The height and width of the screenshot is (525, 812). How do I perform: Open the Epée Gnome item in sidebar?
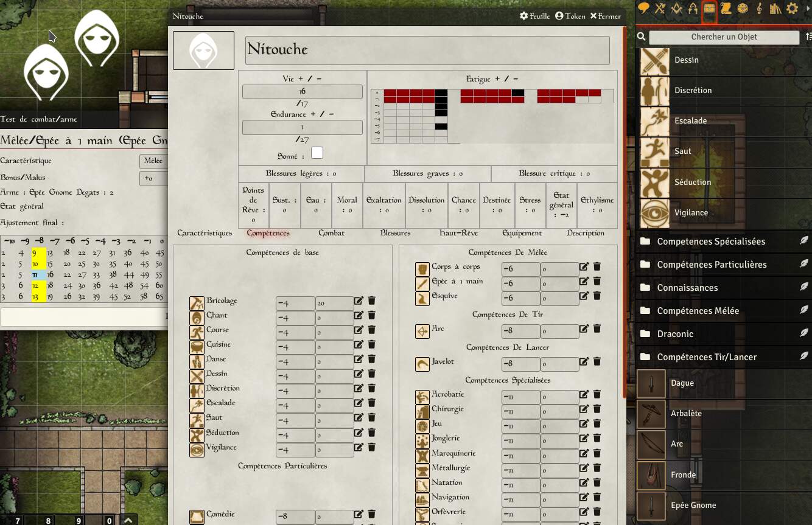point(724,506)
